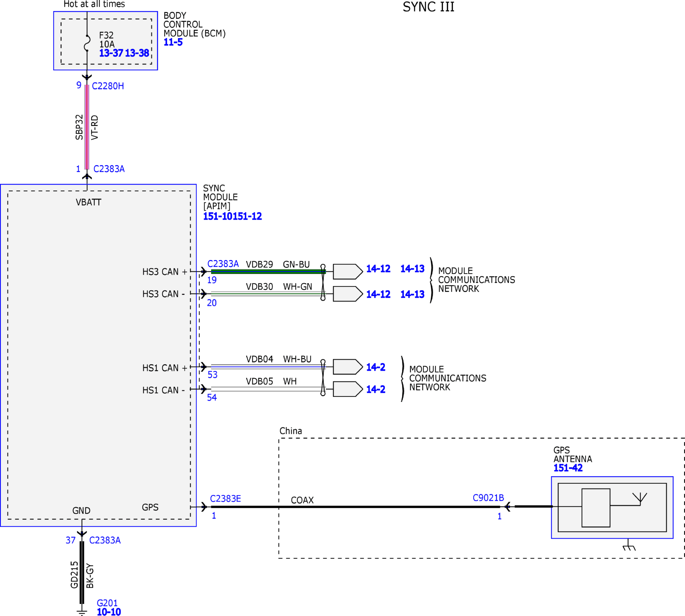685x616 pixels.
Task: Click the GD215 ground circuit label
Action: [75, 575]
